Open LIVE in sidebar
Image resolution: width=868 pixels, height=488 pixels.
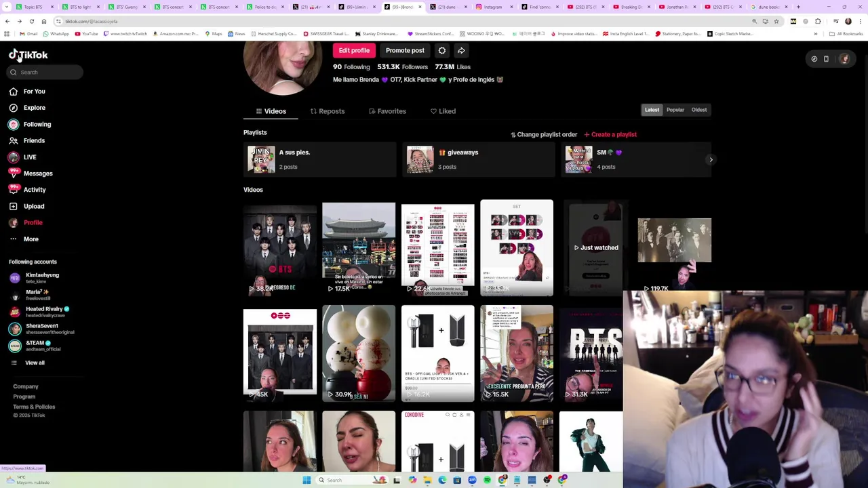tap(22, 157)
